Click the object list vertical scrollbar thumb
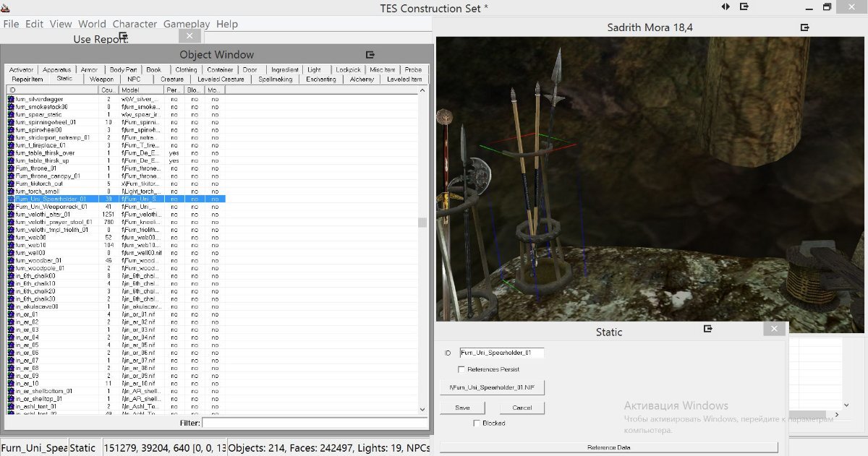Screen dimensions: 868x456 (422, 223)
